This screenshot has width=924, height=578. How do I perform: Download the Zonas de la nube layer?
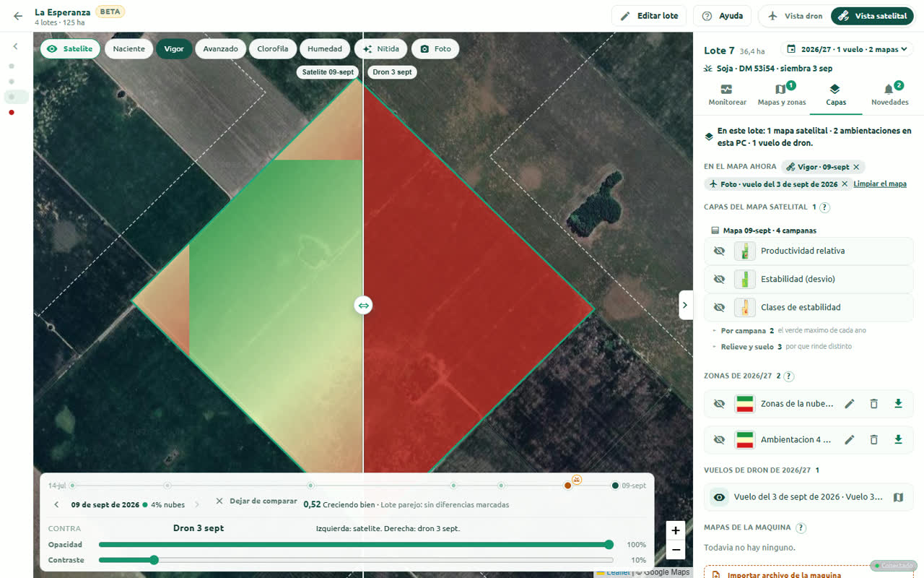[898, 404]
